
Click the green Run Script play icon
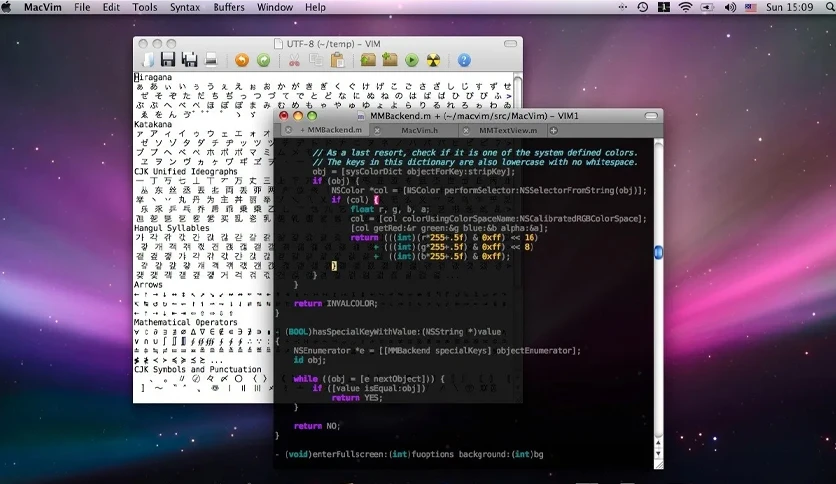pos(412,60)
